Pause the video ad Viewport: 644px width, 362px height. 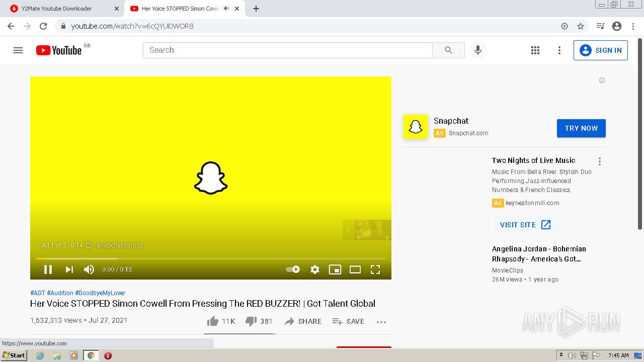(x=48, y=269)
